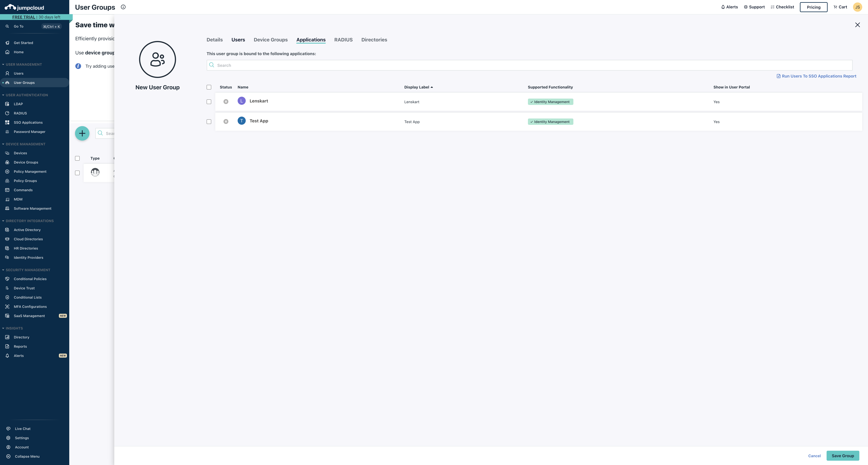Screen dimensions: 868x465
Task: Click the Lenskart app name
Action: (259, 101)
